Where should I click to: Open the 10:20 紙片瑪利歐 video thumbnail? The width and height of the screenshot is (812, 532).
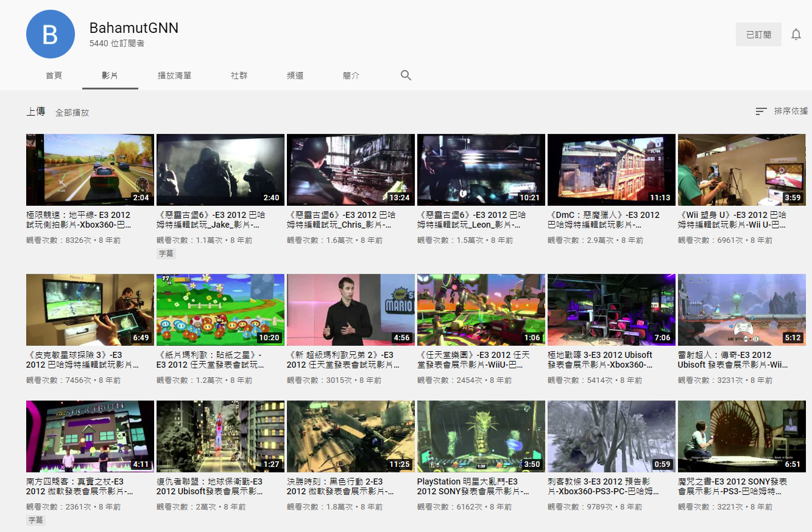tap(221, 310)
